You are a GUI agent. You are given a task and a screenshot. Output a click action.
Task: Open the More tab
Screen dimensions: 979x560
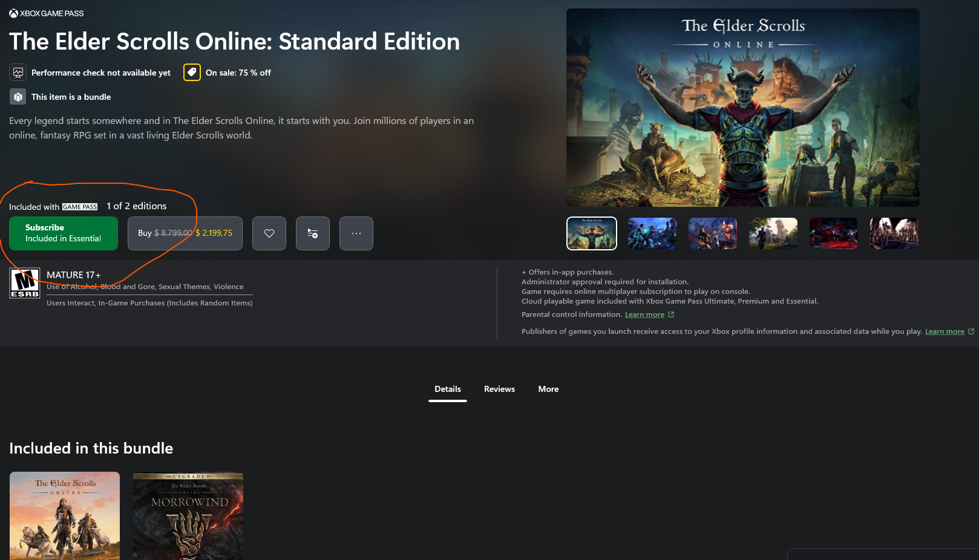(x=548, y=389)
